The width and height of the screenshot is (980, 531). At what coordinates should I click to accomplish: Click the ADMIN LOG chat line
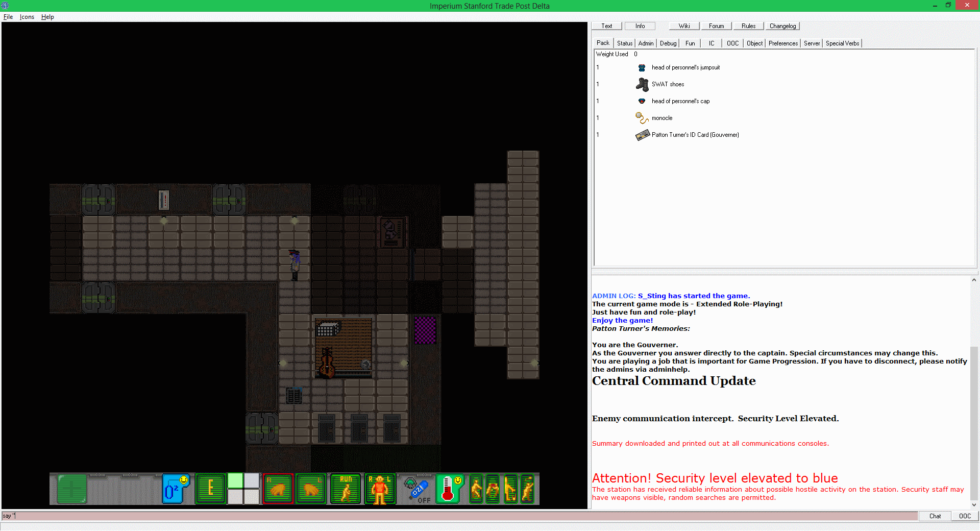pos(671,296)
